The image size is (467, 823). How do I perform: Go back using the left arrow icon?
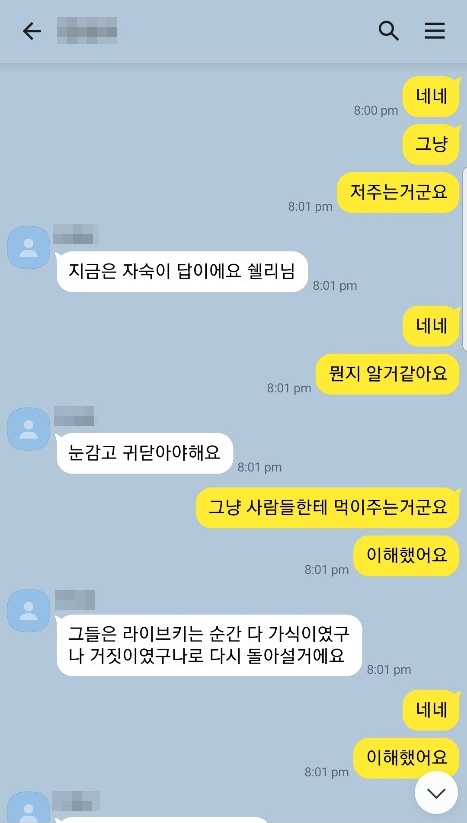click(x=31, y=31)
